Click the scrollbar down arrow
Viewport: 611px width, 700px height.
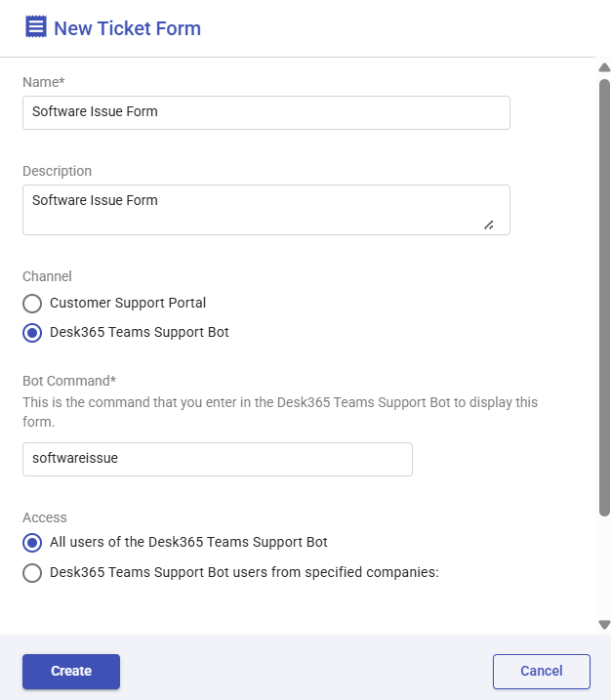[604, 625]
